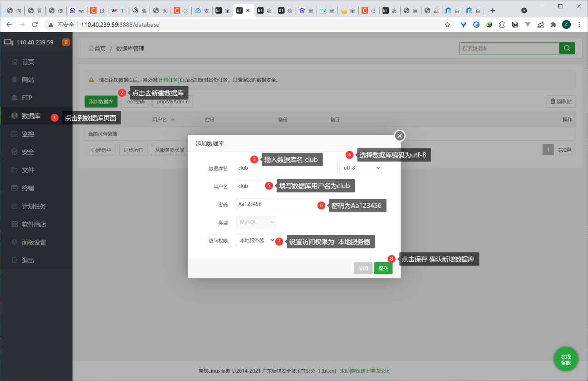Image resolution: width=588 pixels, height=381 pixels.
Task: Click the 不安全 site security warning icon
Action: tap(51, 25)
